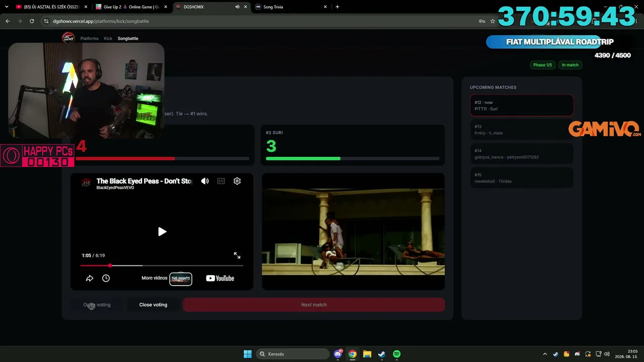Open the network tray icon
Viewport: 644px width, 362px height.
click(x=598, y=354)
